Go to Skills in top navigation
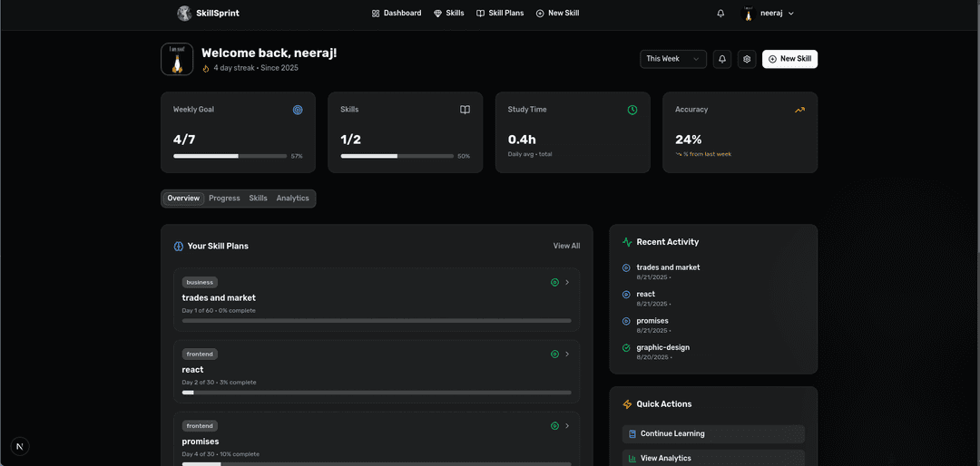 (x=449, y=13)
